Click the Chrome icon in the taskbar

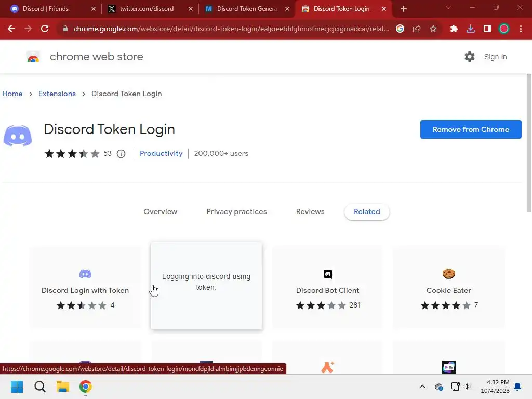click(x=86, y=387)
